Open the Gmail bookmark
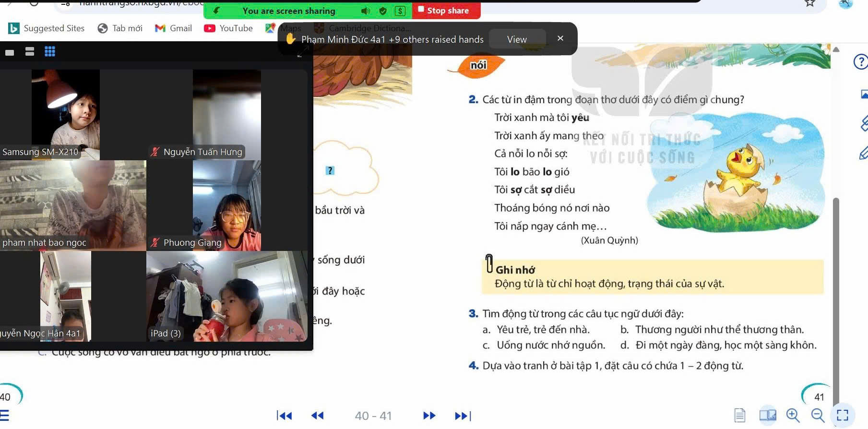Screen dimensions: 868x429 [x=173, y=28]
